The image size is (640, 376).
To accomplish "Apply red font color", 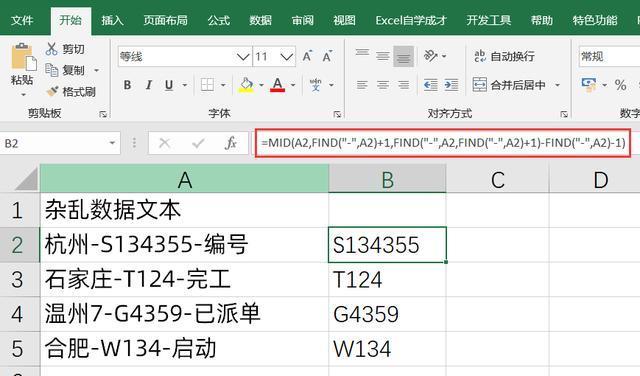I will [278, 85].
